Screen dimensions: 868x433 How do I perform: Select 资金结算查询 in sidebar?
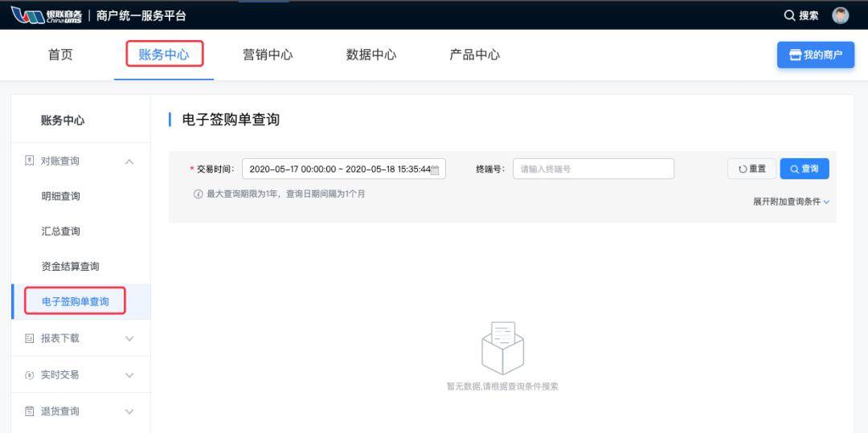point(70,267)
